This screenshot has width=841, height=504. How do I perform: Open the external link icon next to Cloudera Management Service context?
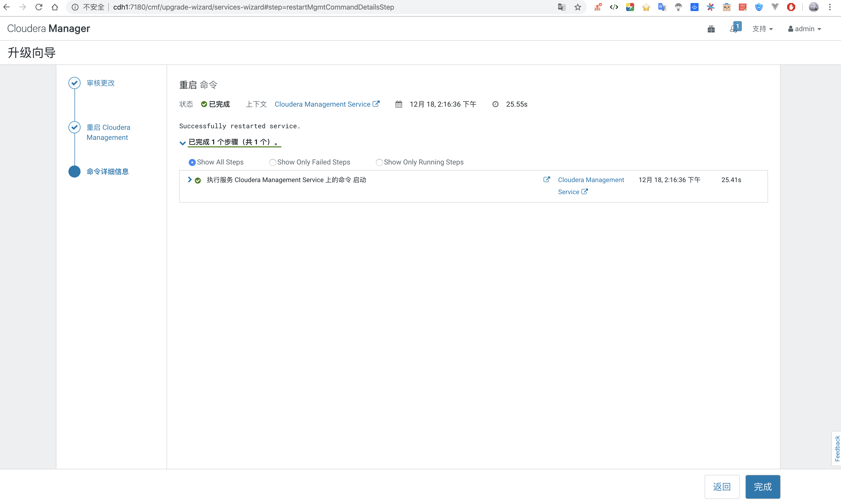pyautogui.click(x=376, y=104)
